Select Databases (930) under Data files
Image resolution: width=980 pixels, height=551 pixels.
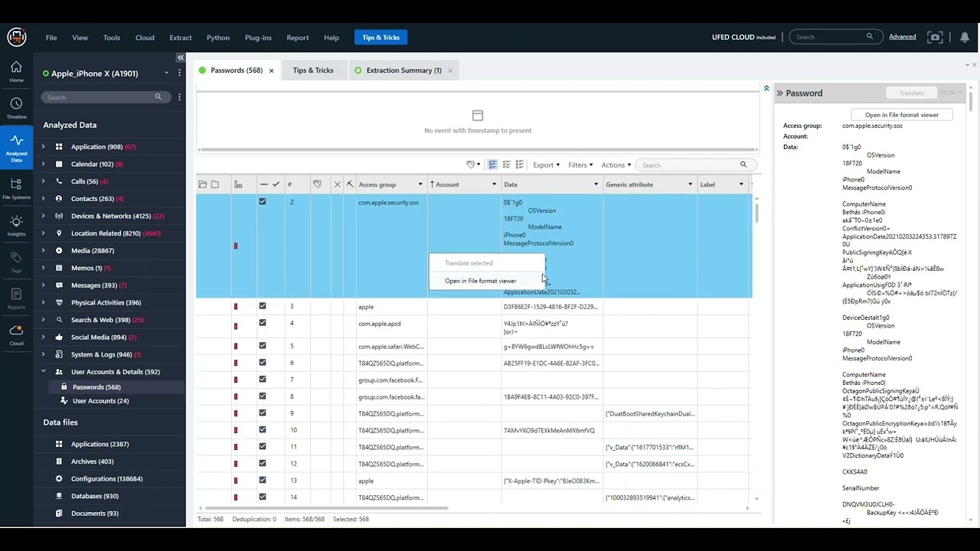point(94,496)
